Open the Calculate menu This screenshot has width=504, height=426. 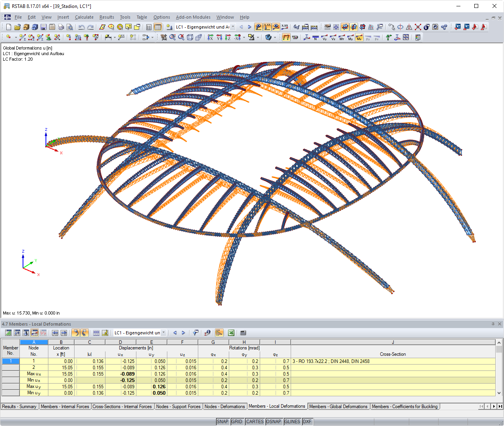point(84,17)
